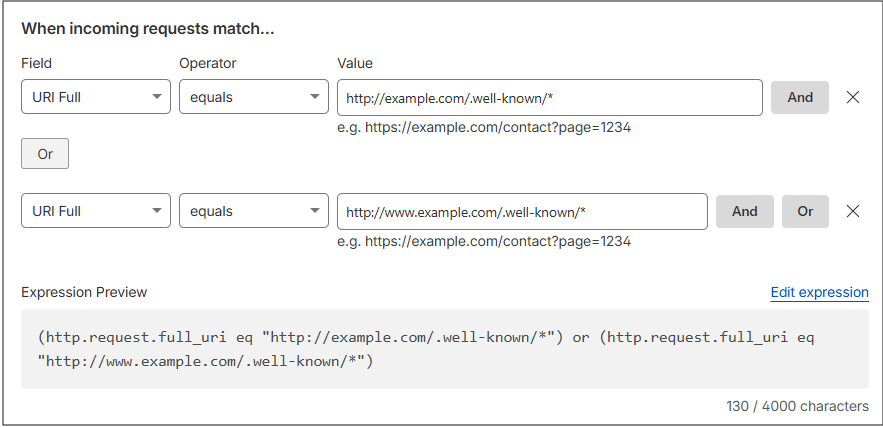This screenshot has height=427, width=883.
Task: Click the example hint under the first value
Action: [484, 127]
